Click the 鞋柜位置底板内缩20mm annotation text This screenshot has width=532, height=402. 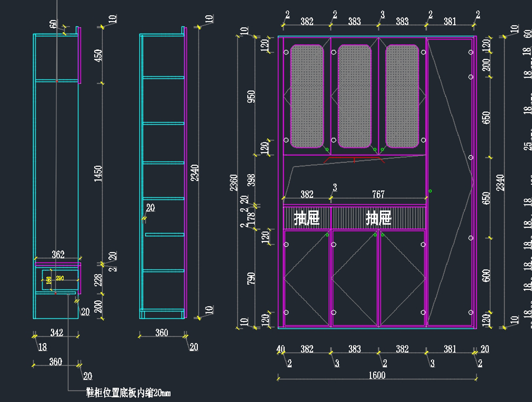point(128,393)
